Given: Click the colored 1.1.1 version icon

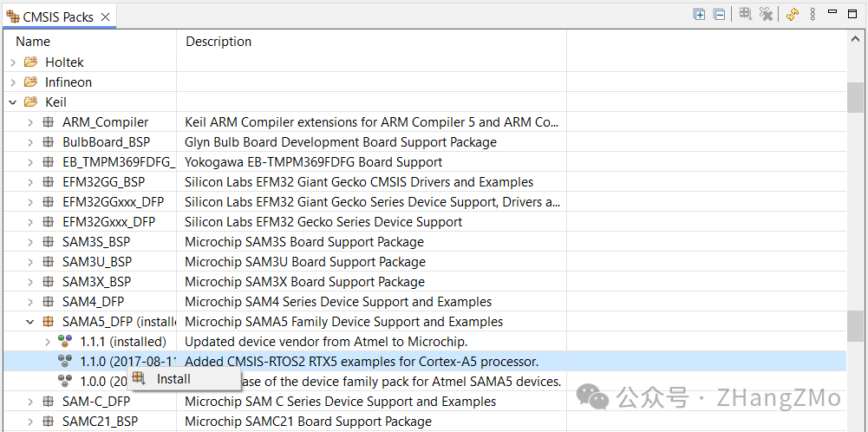Looking at the screenshot, I should [x=65, y=342].
